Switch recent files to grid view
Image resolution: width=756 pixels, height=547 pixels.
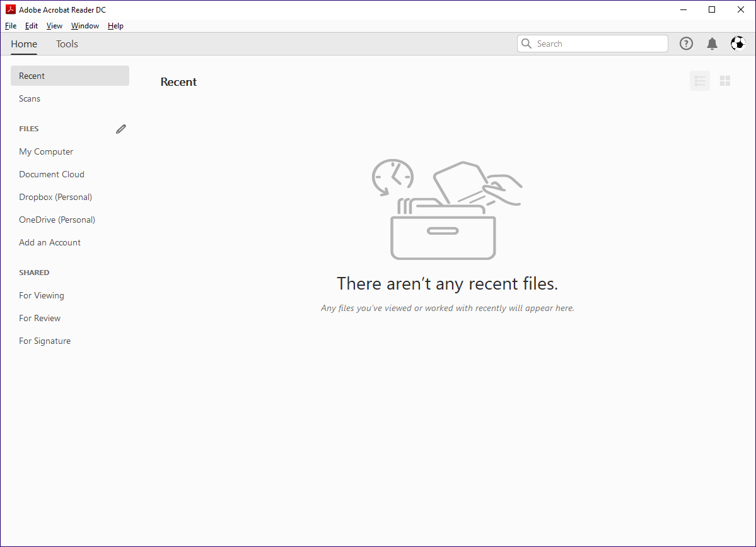(724, 81)
